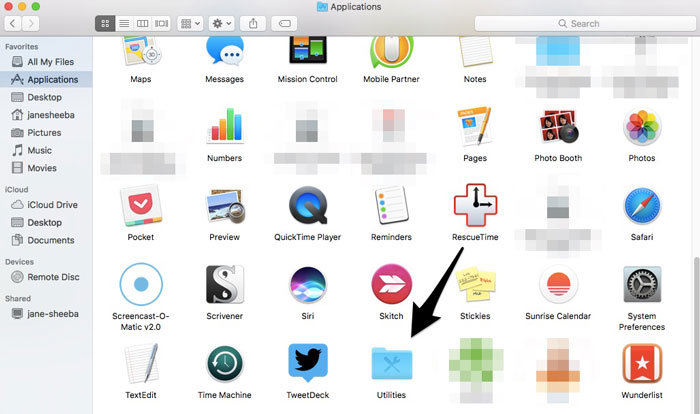Viewport: 700px width, 414px height.
Task: Switch to icon view
Action: coord(106,23)
